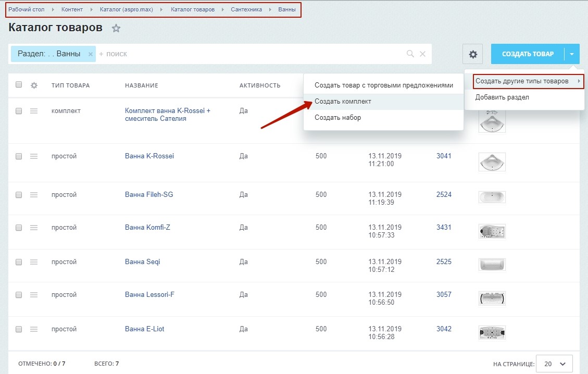
Task: Open Ванна Fileh-SG product link
Action: click(x=149, y=195)
